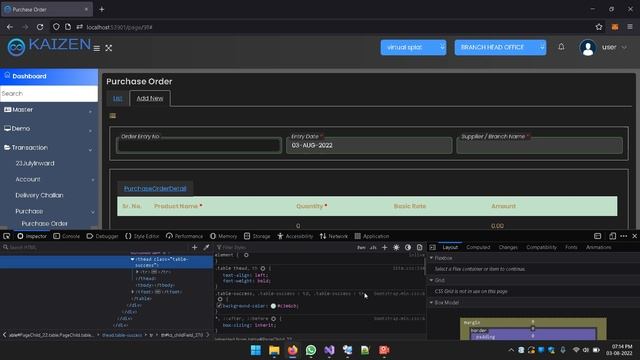
Task: Select the Layout sidebar tab
Action: 450,247
